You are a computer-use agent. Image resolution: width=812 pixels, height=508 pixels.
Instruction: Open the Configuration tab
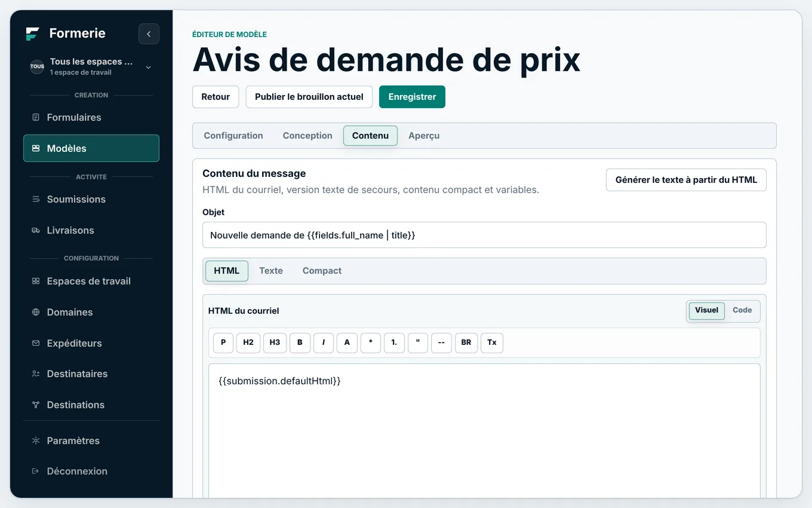pos(233,136)
